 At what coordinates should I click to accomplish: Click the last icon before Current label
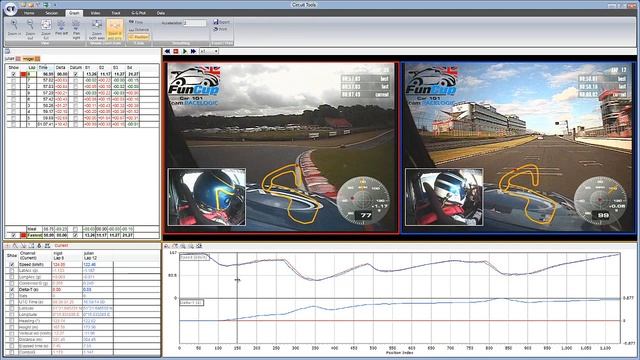point(47,246)
